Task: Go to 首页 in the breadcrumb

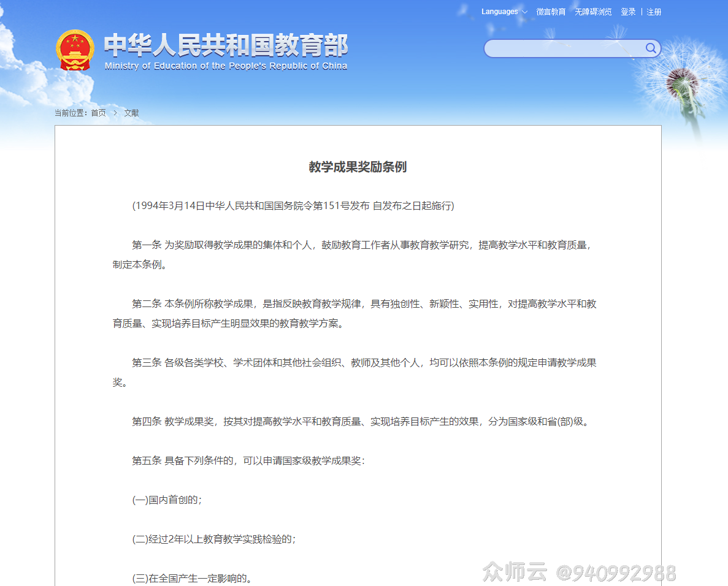Action: point(98,113)
